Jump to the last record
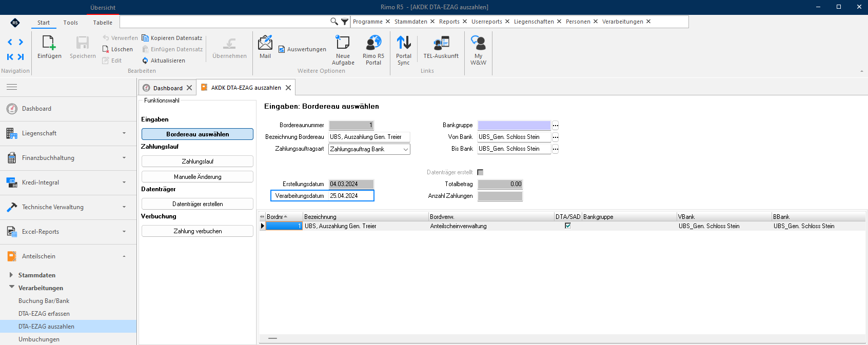 [21, 57]
